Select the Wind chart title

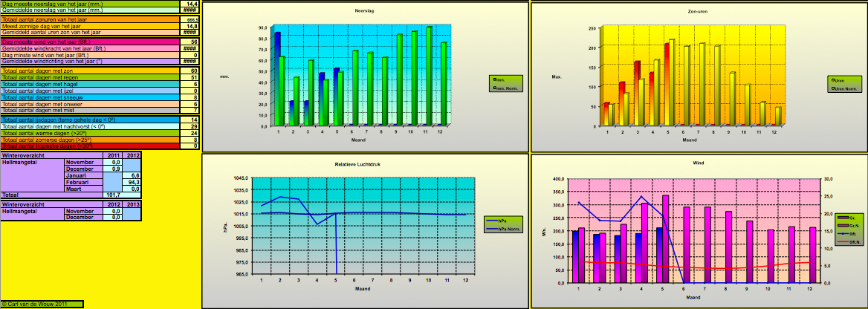[697, 164]
